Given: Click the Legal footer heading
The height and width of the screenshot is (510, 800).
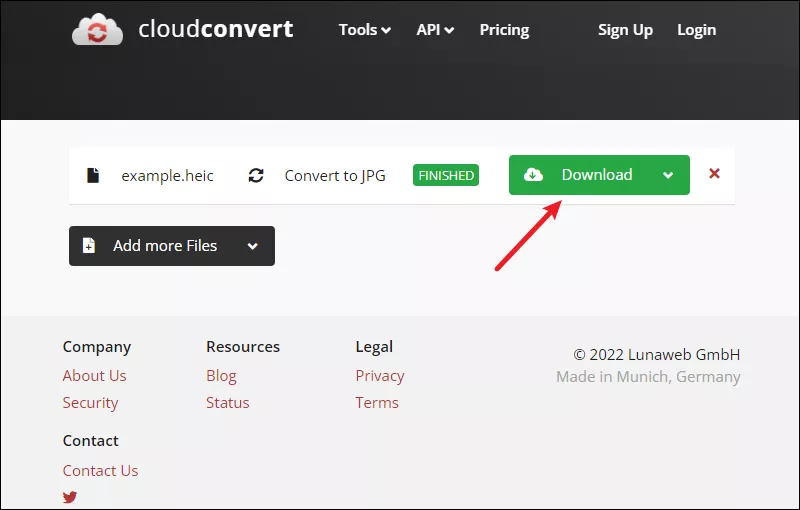Looking at the screenshot, I should (x=374, y=347).
